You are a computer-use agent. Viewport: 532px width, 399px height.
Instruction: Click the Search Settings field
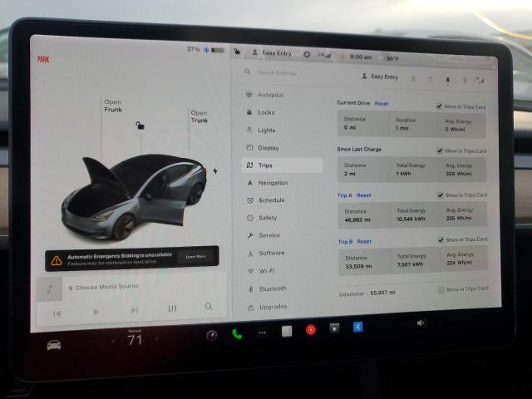[277, 72]
